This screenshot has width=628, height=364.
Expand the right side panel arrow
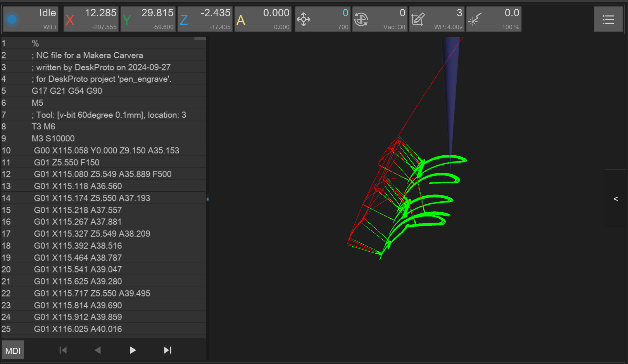pyautogui.click(x=616, y=199)
